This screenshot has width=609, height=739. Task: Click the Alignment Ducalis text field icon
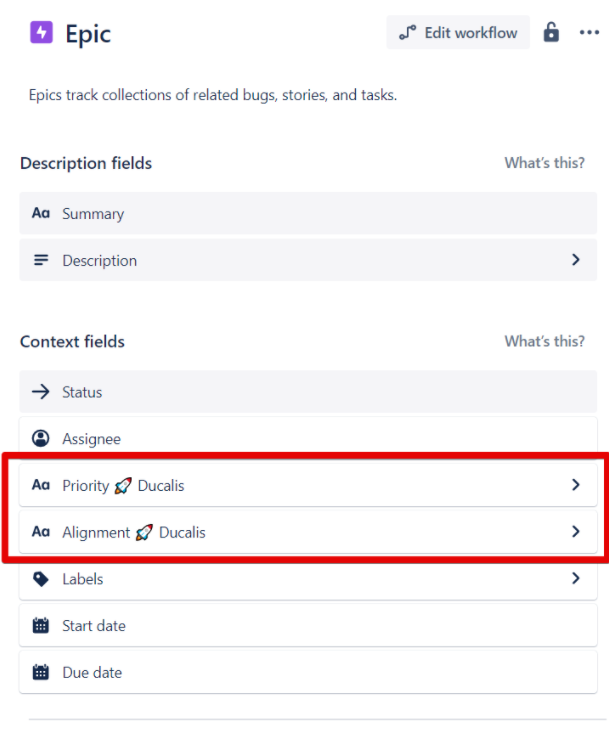coord(41,532)
